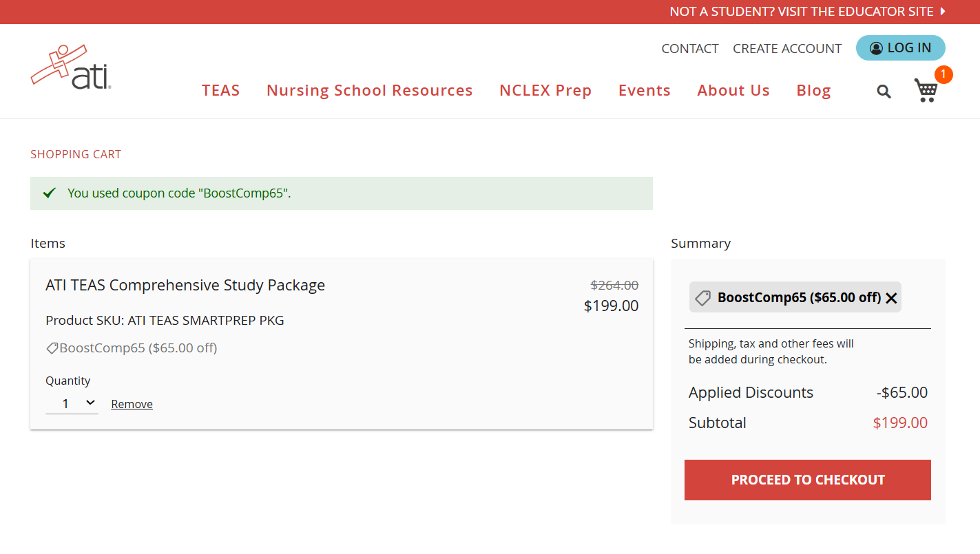
Task: Remove the BoostComp65 coupon with the X
Action: [892, 297]
